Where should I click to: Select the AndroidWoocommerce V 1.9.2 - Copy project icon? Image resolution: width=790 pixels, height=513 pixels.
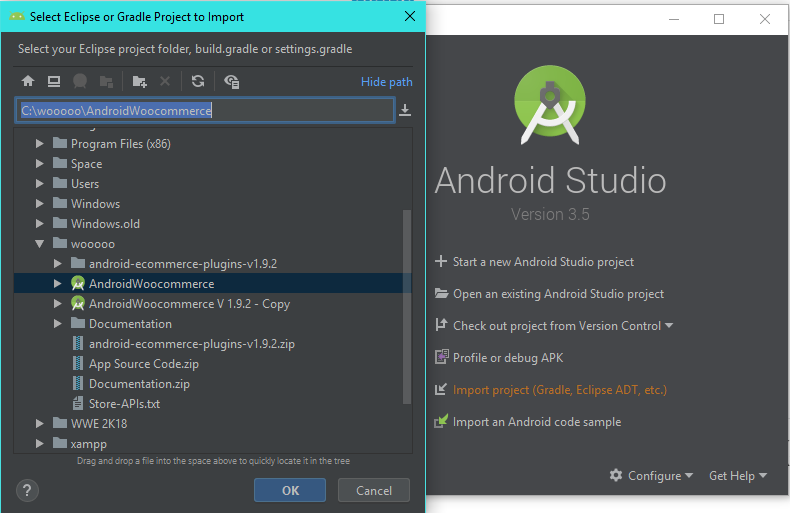click(78, 303)
